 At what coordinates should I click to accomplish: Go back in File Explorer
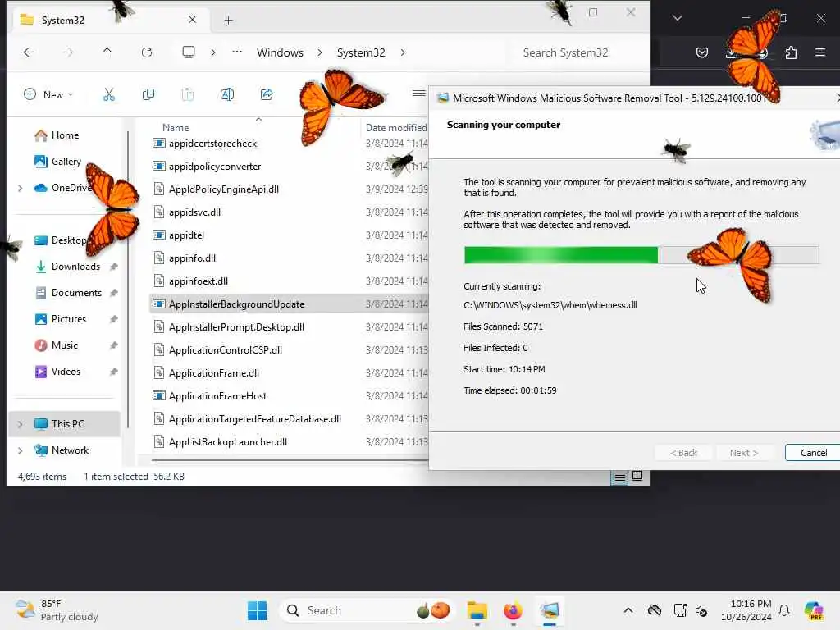click(29, 52)
